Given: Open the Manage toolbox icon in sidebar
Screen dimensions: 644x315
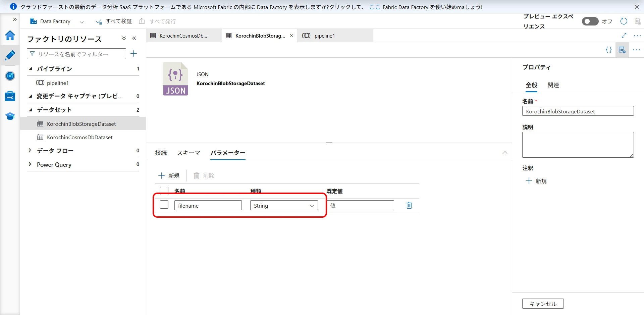Looking at the screenshot, I should (x=10, y=96).
